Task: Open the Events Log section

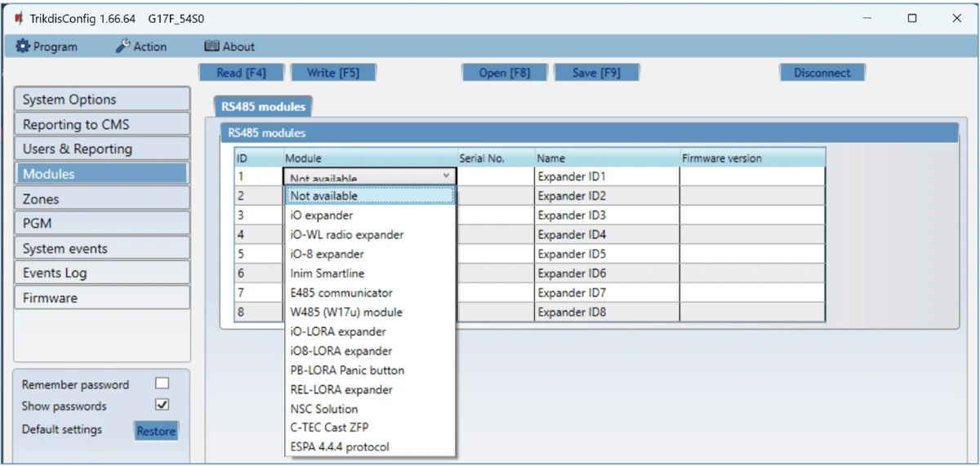Action: point(101,273)
